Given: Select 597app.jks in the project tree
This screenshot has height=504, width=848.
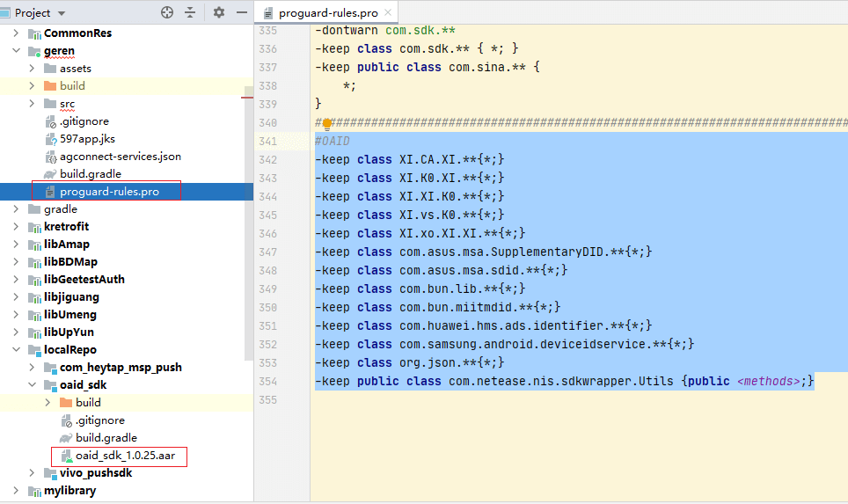Looking at the screenshot, I should point(87,138).
